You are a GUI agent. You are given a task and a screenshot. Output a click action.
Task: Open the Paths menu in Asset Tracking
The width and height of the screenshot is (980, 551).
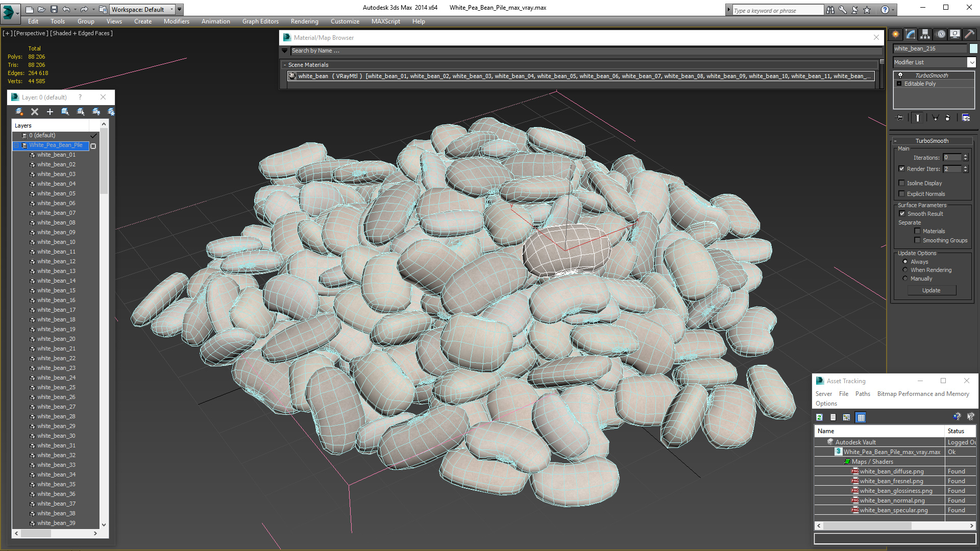pyautogui.click(x=863, y=394)
